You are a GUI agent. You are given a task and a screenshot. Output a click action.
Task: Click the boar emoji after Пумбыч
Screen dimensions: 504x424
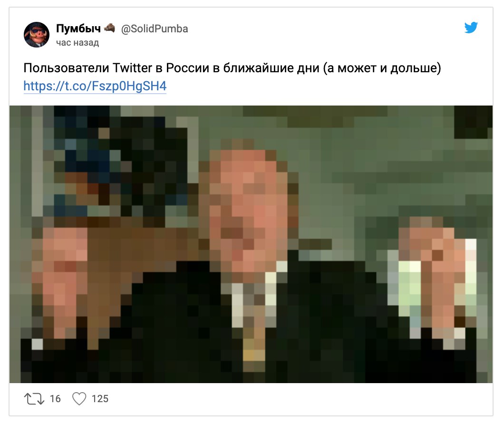(x=109, y=28)
